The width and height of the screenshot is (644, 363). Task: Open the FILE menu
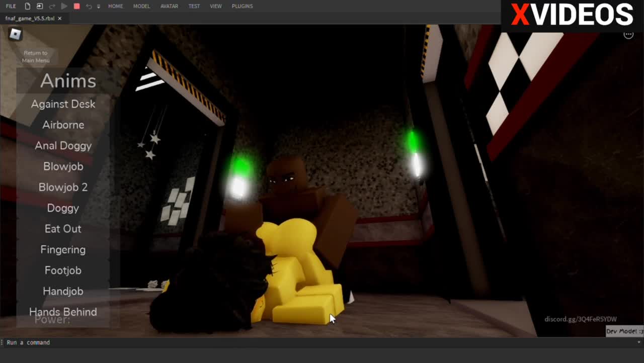click(11, 6)
